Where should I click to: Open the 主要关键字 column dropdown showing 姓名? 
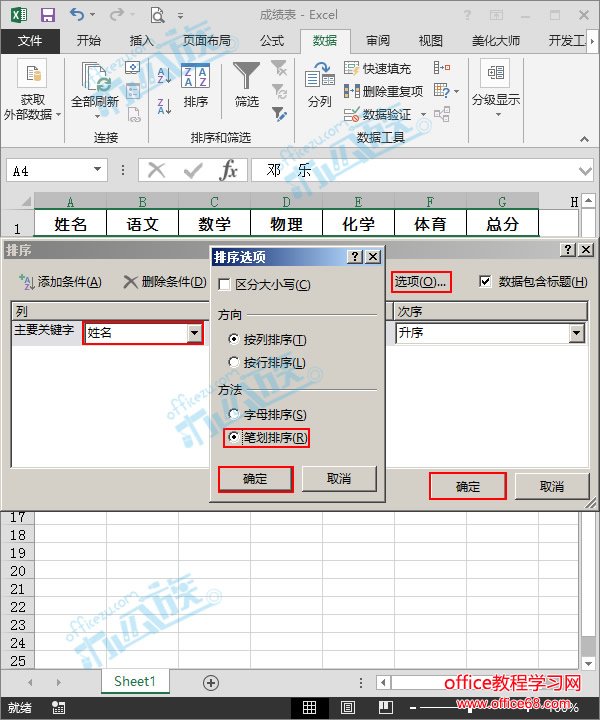tap(195, 333)
